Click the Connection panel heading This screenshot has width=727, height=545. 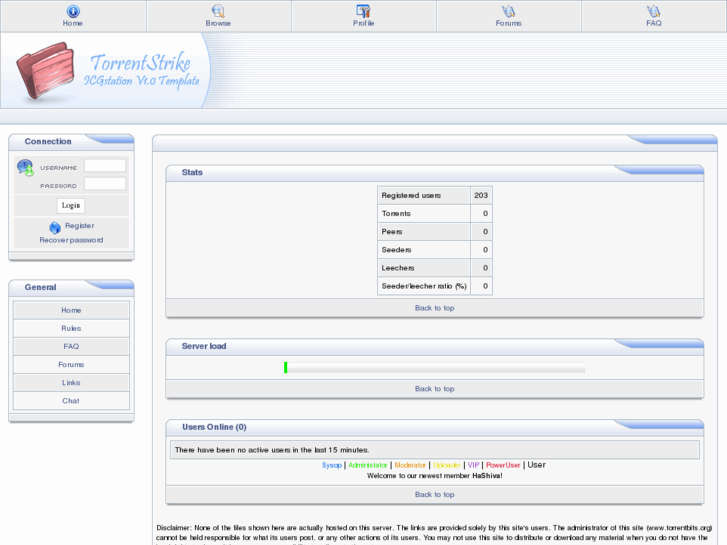(48, 141)
